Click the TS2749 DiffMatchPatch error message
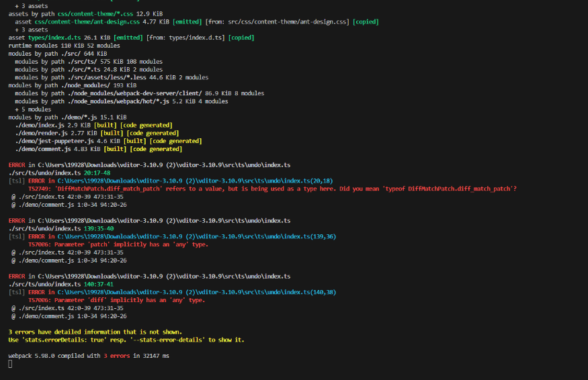588x380 pixels. [x=272, y=189]
